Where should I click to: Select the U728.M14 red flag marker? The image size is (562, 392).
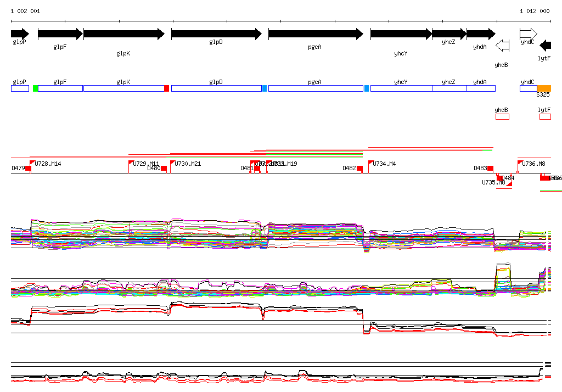(x=32, y=163)
